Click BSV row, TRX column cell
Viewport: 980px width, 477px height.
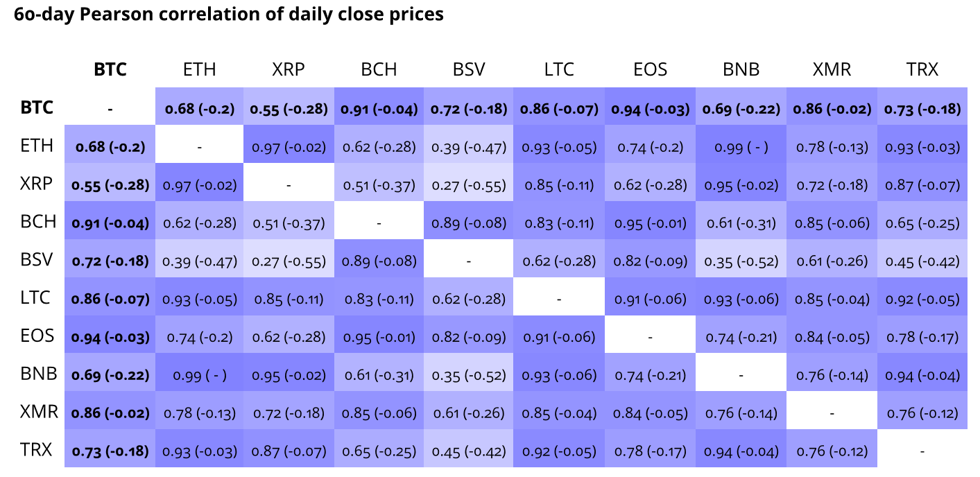(x=922, y=261)
